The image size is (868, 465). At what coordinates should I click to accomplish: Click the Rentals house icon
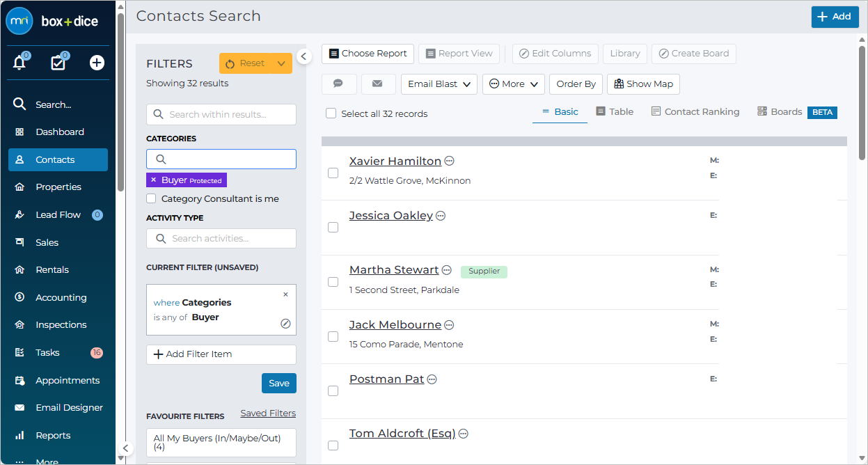tap(19, 270)
